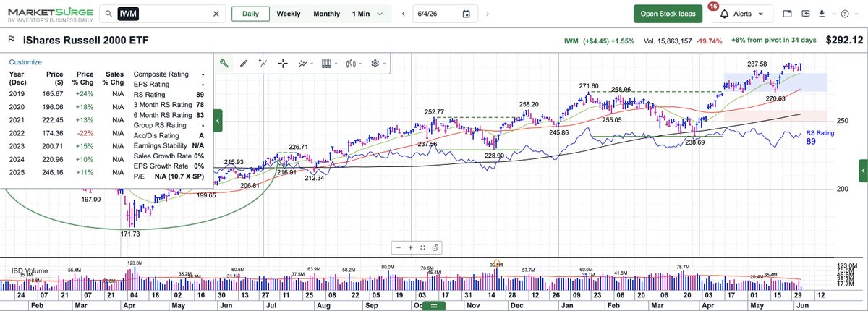868x311 pixels.
Task: Open the date picker calendar icon
Action: 467,14
